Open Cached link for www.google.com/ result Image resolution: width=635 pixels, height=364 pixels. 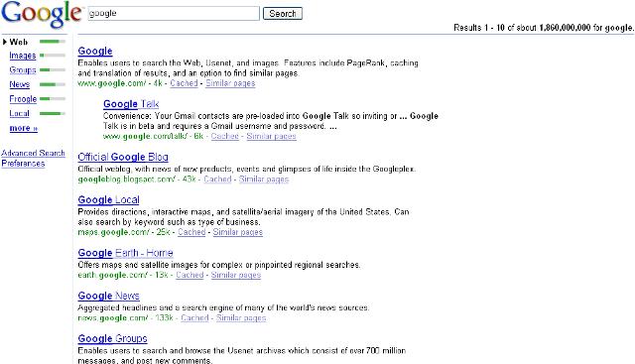click(x=184, y=83)
